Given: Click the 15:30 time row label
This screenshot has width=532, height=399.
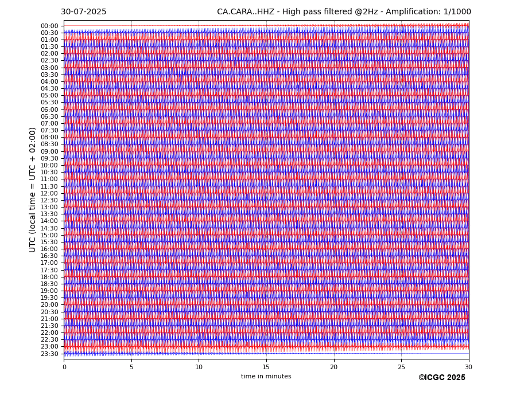Looking at the screenshot, I should (49, 242).
